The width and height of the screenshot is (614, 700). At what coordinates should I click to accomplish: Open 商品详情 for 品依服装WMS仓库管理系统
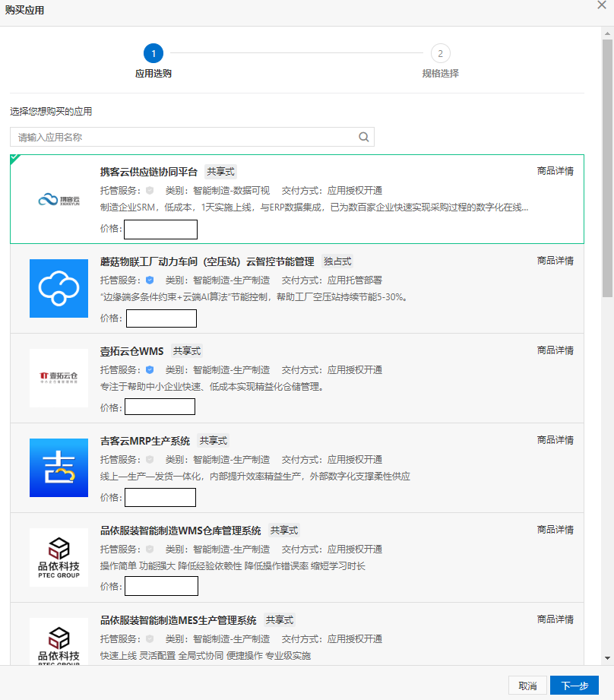pyautogui.click(x=555, y=530)
